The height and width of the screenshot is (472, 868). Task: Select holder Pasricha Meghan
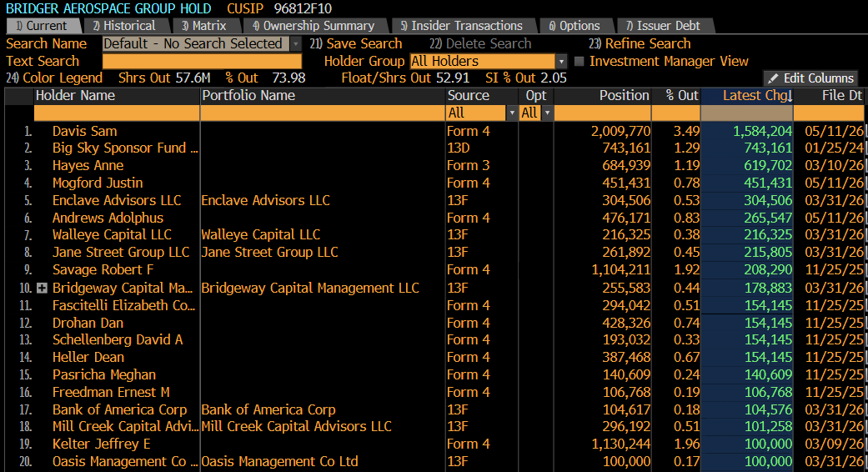point(104,375)
